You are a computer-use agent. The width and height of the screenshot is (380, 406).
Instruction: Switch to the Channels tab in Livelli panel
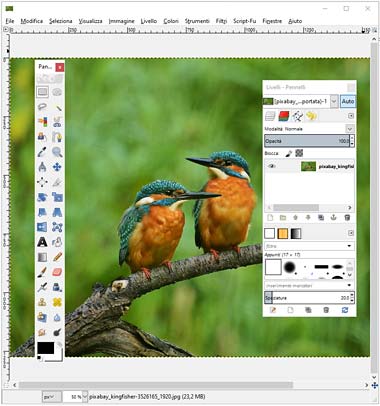pos(284,116)
